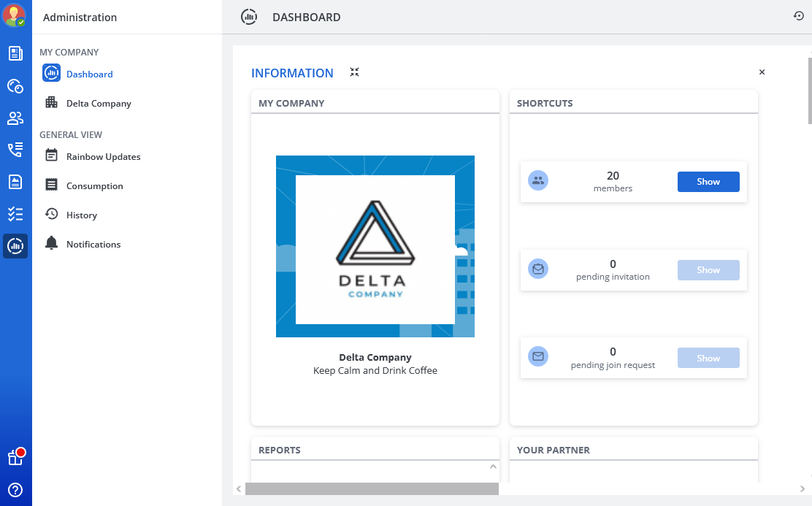Open the History menu item
Viewport: 812px width, 506px height.
(81, 215)
